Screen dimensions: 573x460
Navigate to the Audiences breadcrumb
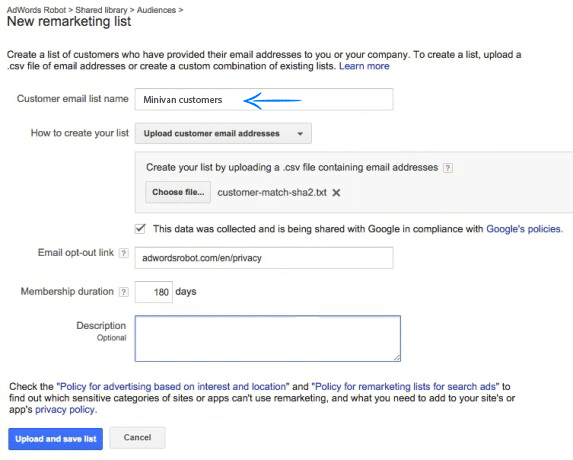point(156,10)
